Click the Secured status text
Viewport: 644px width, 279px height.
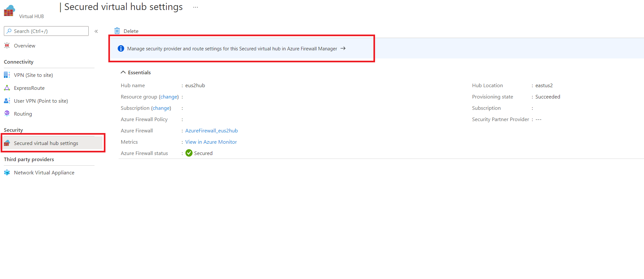point(203,153)
